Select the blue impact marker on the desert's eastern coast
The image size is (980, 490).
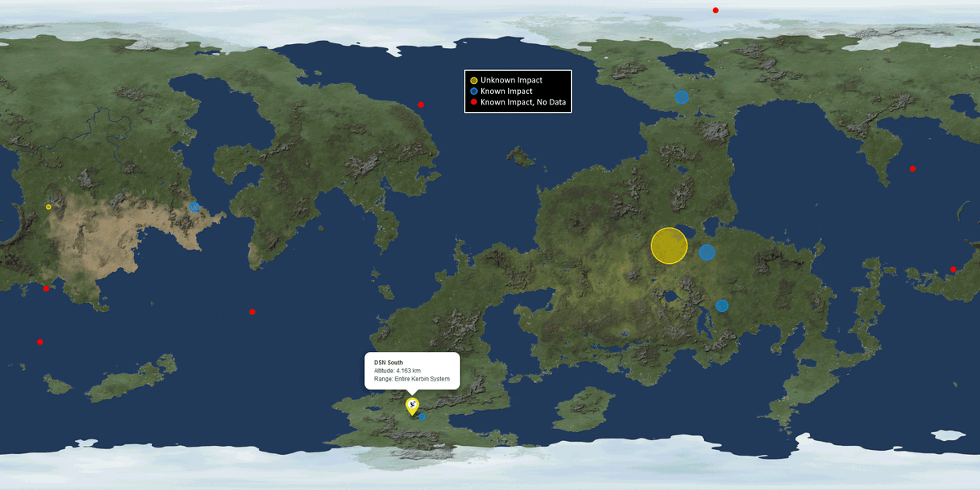[194, 207]
